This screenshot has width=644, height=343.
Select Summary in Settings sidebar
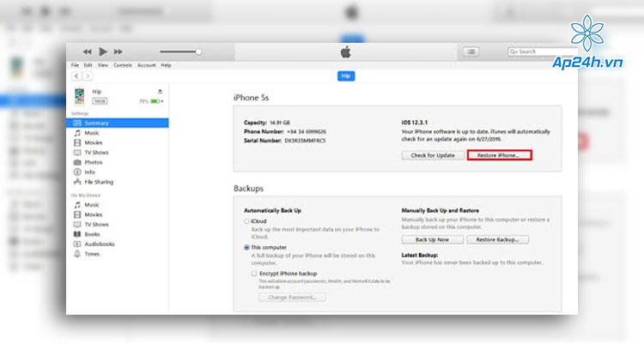(x=118, y=123)
